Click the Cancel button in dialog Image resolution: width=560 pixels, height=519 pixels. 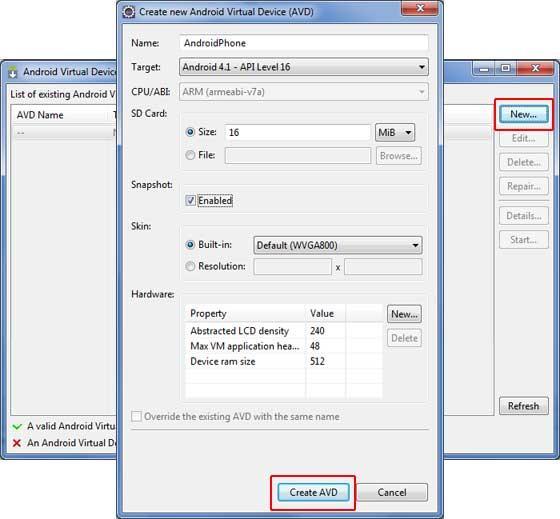click(x=392, y=493)
